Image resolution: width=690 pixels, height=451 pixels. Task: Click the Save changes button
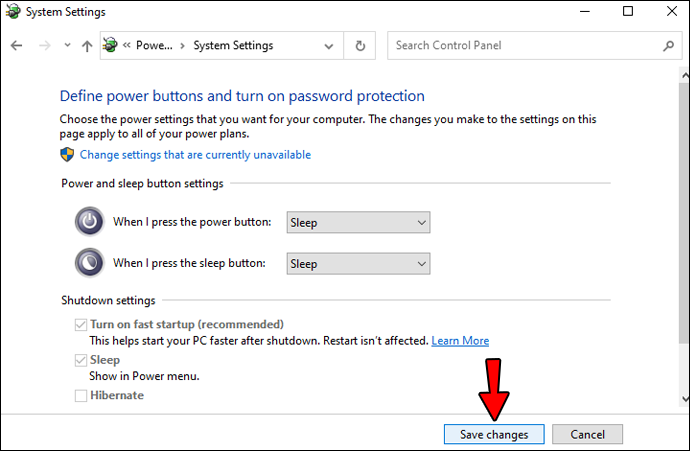pos(494,434)
